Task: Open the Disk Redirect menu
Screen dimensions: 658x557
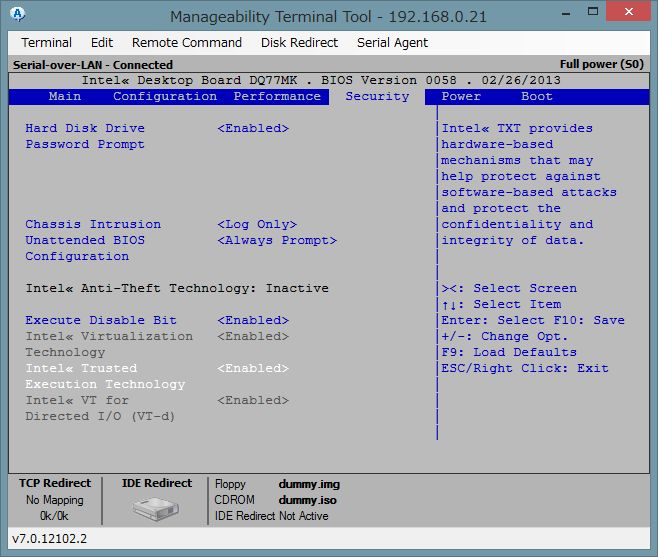Action: [299, 42]
